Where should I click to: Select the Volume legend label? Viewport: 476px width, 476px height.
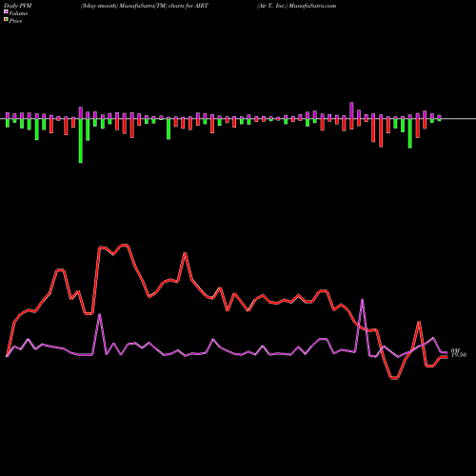click(18, 13)
